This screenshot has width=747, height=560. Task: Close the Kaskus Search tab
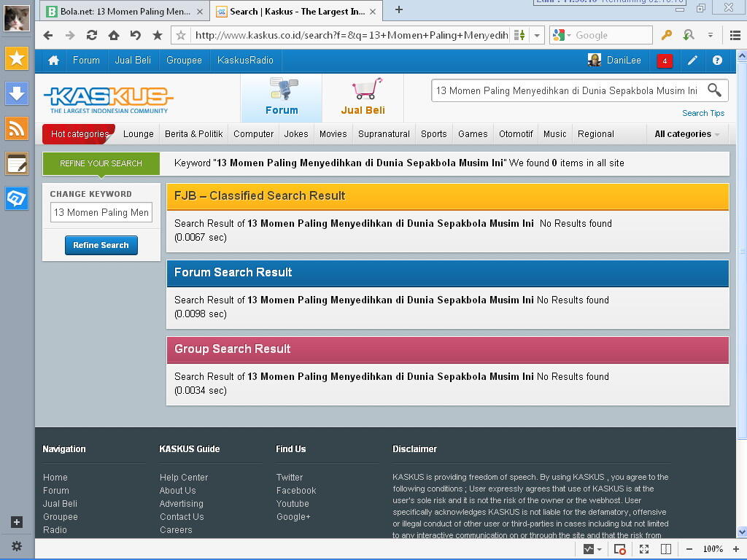[373, 12]
